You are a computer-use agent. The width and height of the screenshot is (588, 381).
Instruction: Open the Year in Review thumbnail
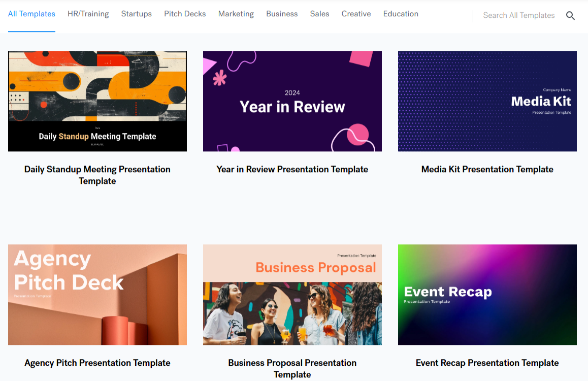(292, 101)
